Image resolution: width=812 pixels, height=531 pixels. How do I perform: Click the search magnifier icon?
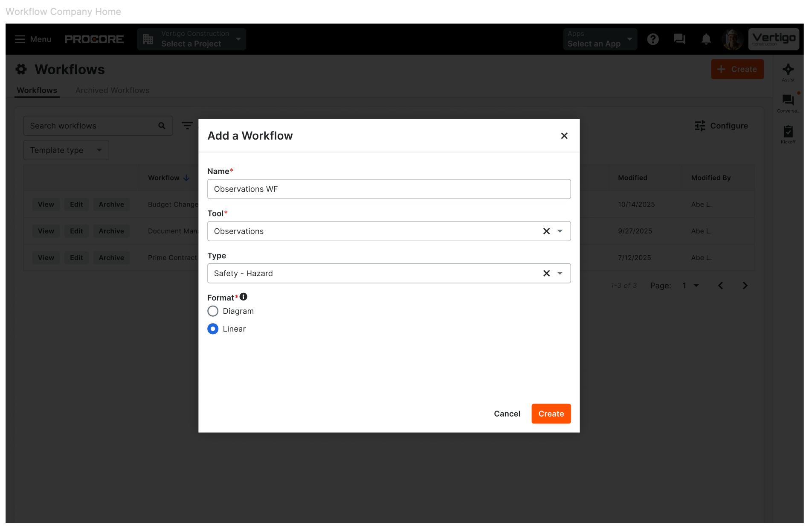[x=162, y=126]
